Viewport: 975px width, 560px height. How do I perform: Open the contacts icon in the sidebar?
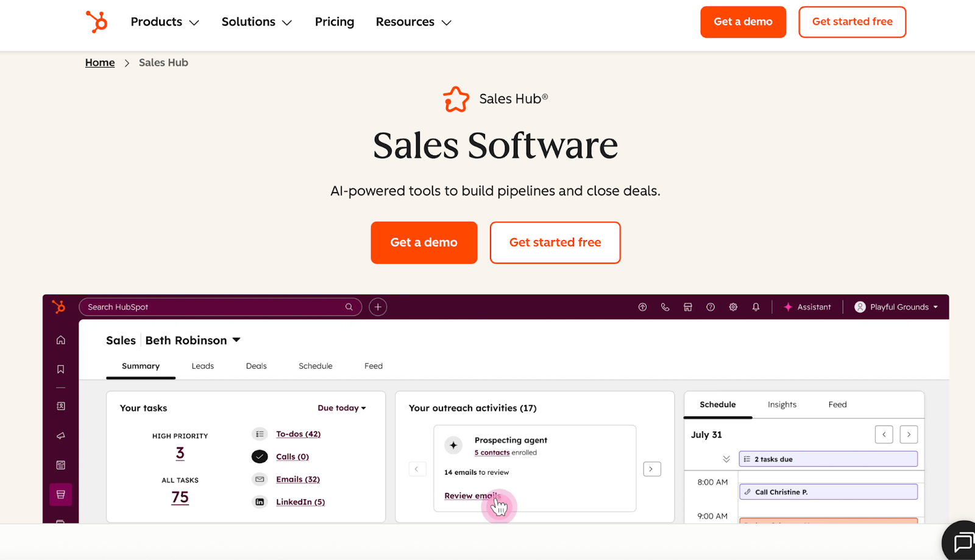[x=61, y=406]
